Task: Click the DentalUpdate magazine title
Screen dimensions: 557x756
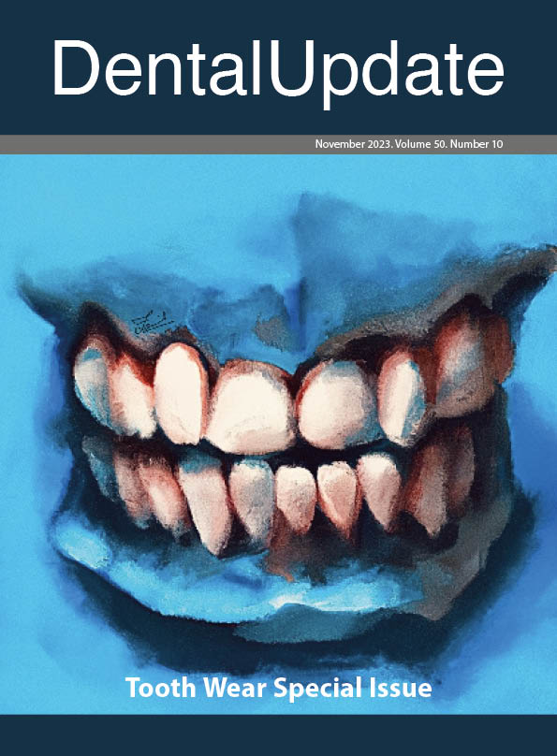Action: pos(278,69)
